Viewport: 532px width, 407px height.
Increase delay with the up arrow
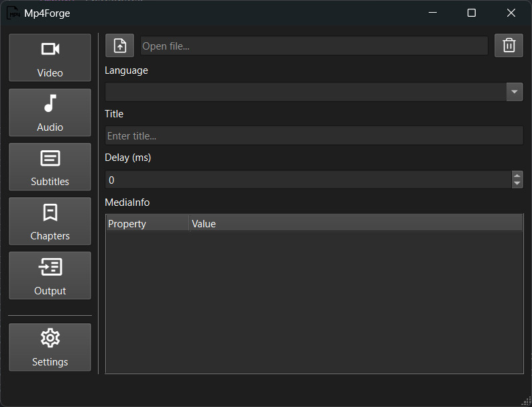click(x=517, y=176)
